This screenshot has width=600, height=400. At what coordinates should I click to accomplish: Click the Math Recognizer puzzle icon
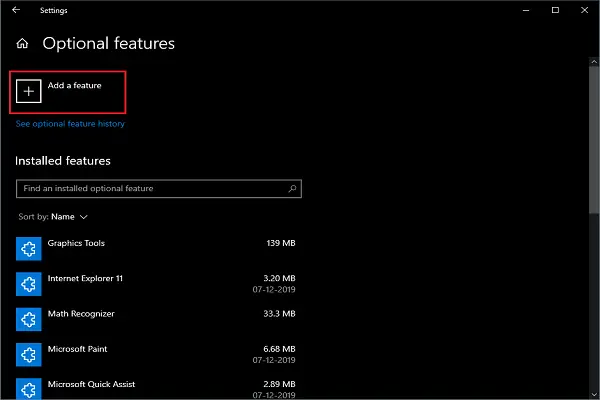pos(29,319)
